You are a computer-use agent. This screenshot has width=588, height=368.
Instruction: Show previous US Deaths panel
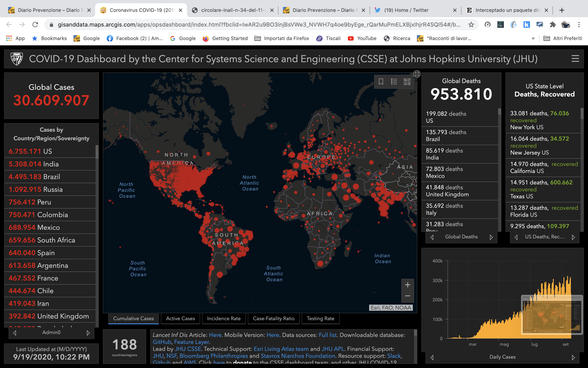point(516,237)
